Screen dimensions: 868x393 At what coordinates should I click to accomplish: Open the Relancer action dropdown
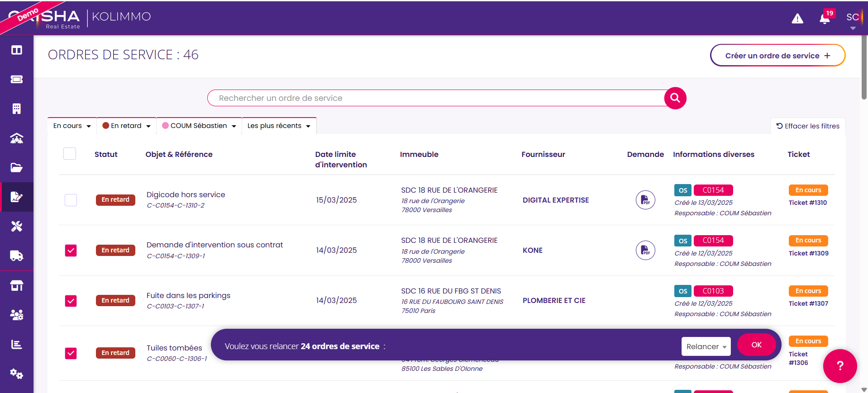click(706, 346)
